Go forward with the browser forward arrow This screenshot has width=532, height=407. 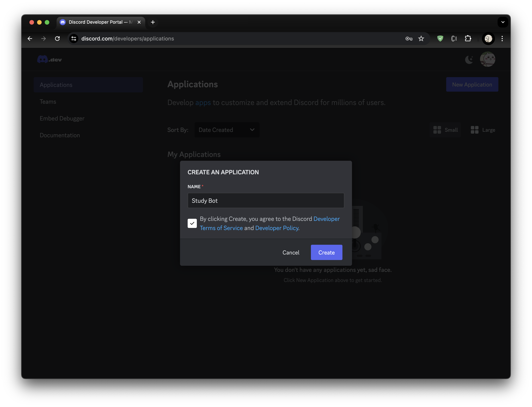[x=43, y=39]
